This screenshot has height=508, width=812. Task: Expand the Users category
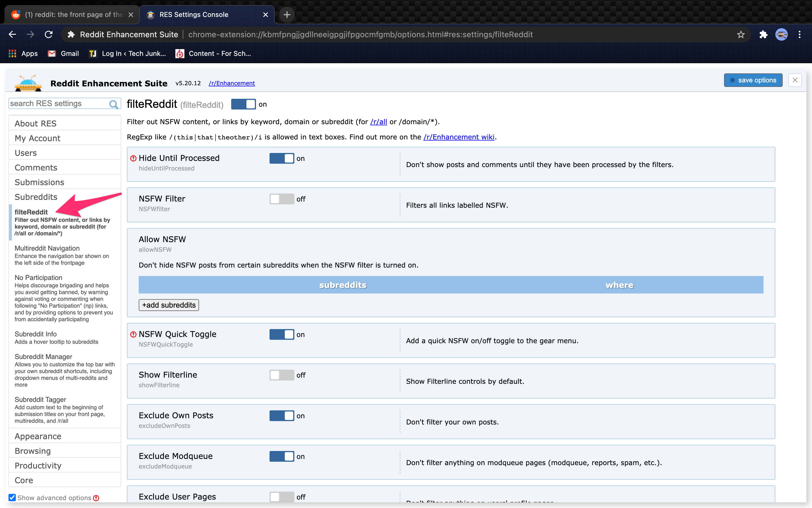[65, 153]
